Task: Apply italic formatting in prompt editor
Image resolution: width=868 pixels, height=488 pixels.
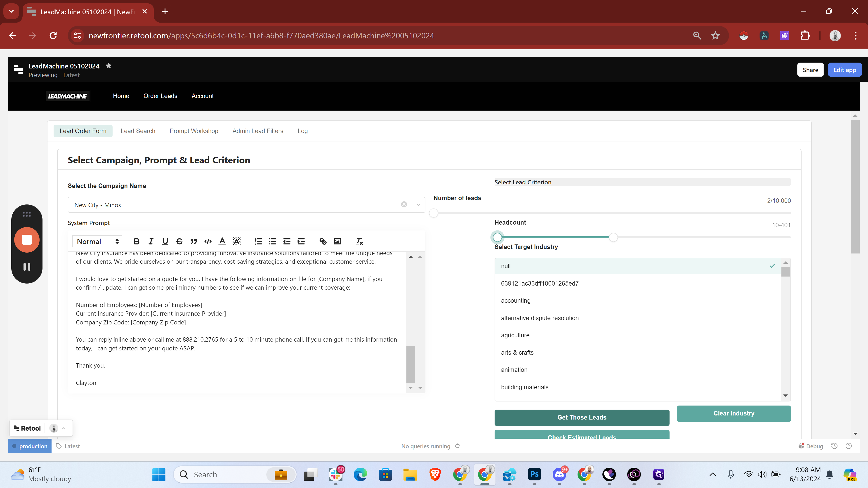Action: [x=151, y=242]
